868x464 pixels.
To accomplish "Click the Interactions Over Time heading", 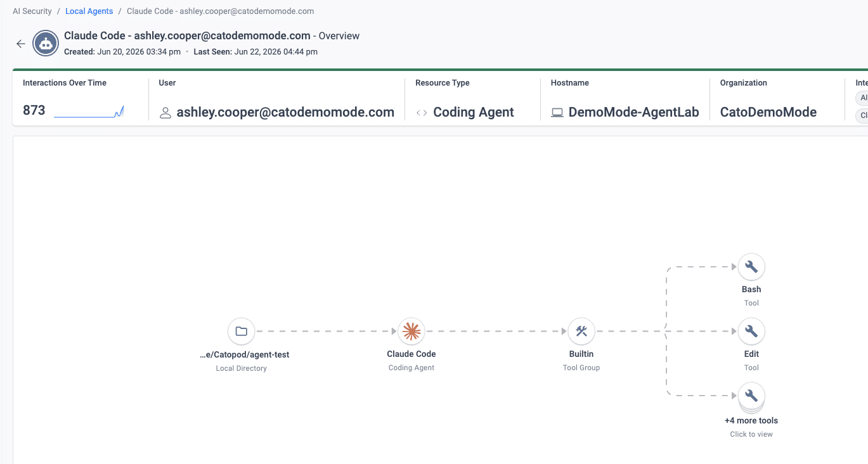I will (x=65, y=83).
